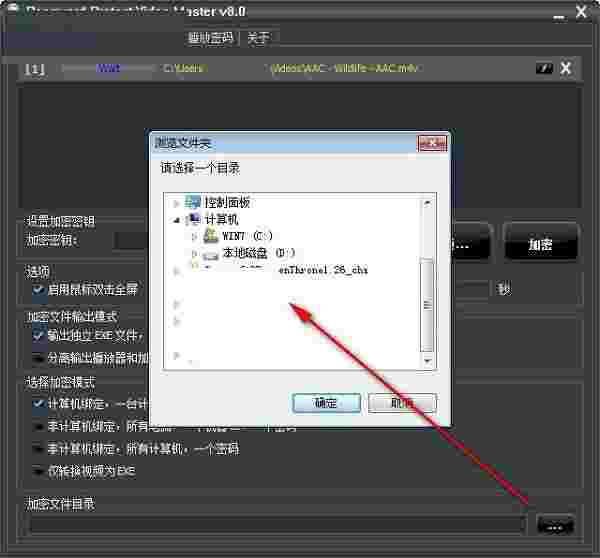Click the 本地磁盘 (D:) drive icon
Screen dimensions: 600x558
point(210,255)
